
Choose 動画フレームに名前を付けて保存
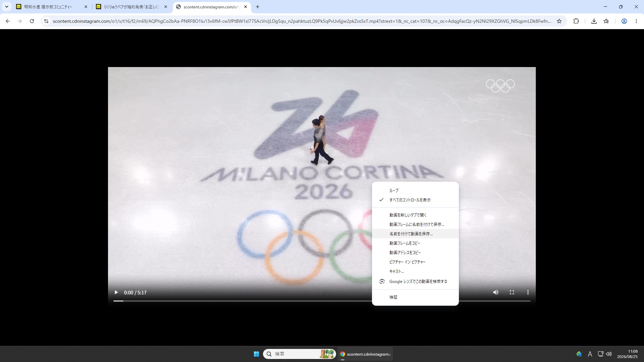coord(415,224)
